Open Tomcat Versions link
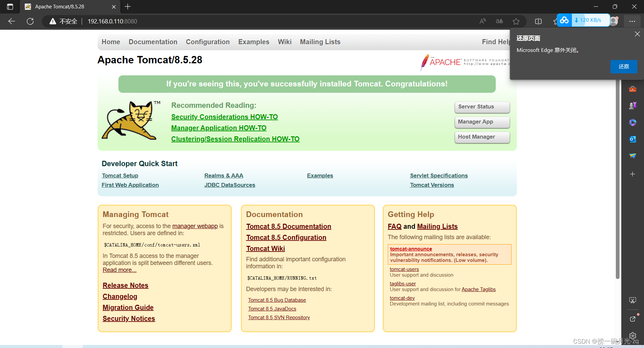This screenshot has width=644, height=348. (432, 185)
